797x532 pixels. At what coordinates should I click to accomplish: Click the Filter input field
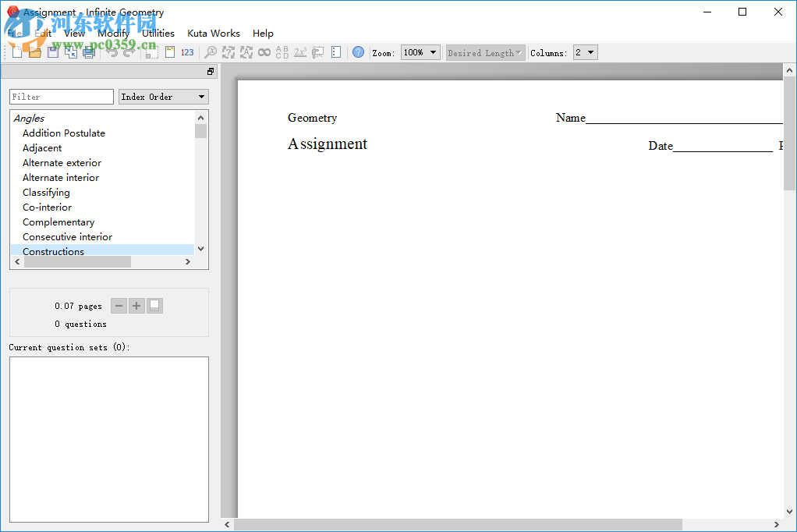point(62,97)
